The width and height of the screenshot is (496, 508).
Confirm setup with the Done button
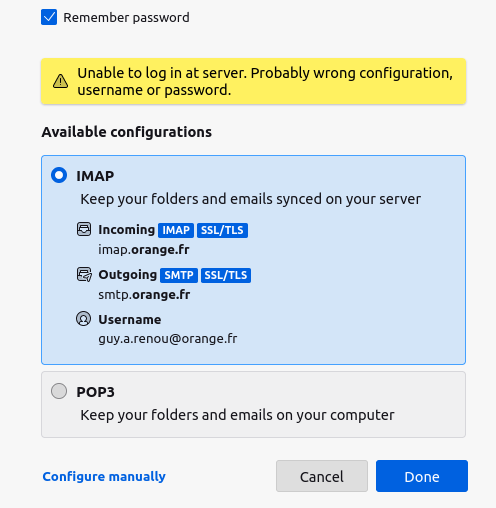tap(422, 476)
